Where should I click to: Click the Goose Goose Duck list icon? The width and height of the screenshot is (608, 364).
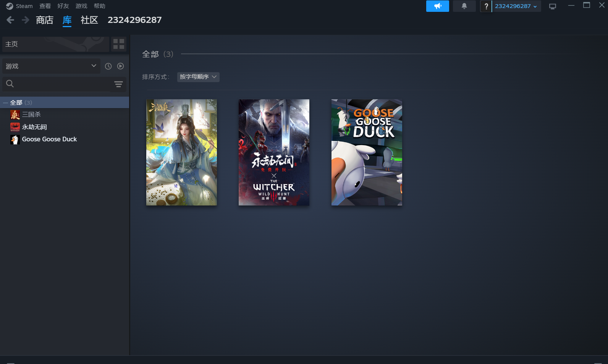[x=15, y=139]
